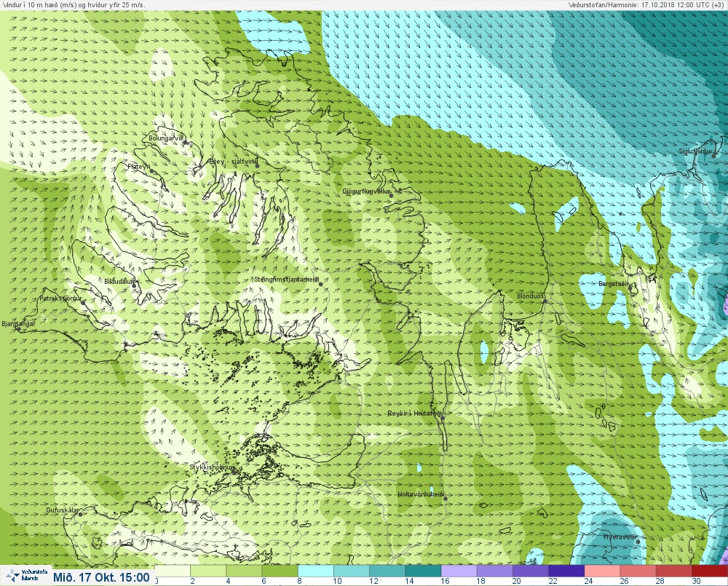Click the legend value 16

click(445, 581)
